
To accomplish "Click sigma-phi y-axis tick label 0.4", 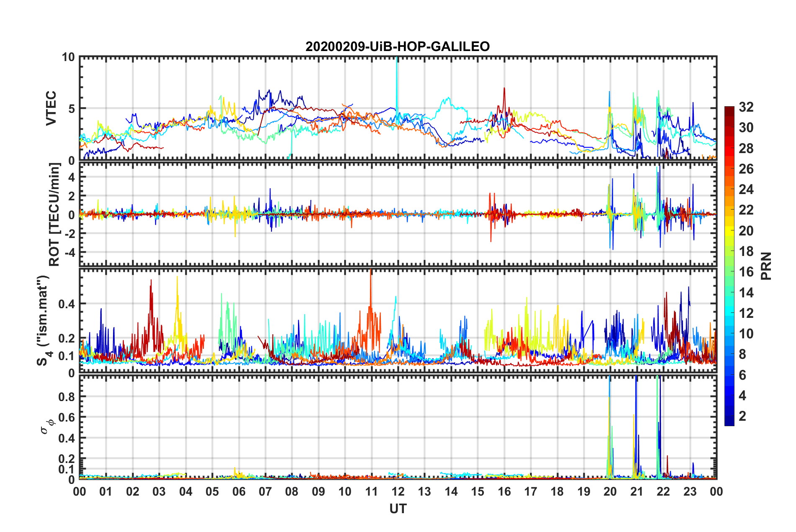I will tap(67, 438).
